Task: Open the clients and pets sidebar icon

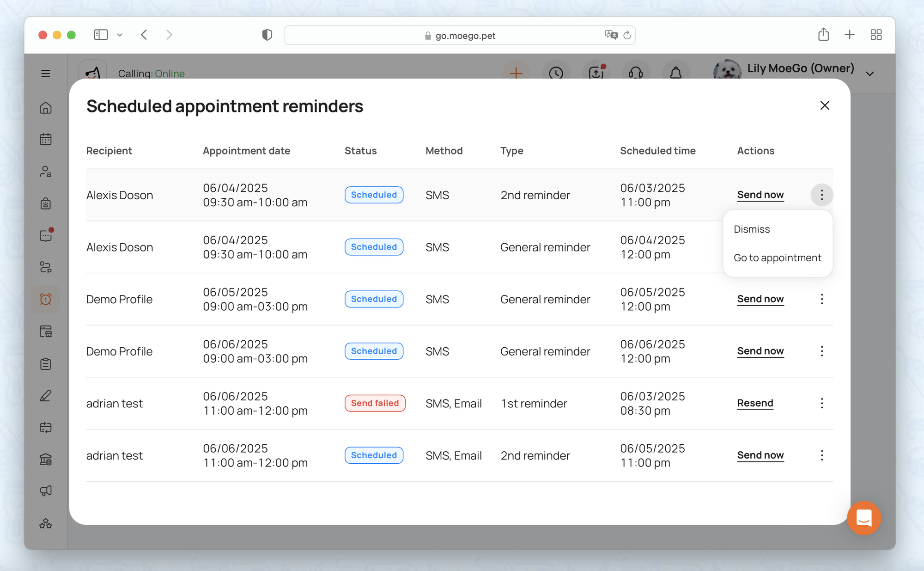Action: tap(45, 172)
